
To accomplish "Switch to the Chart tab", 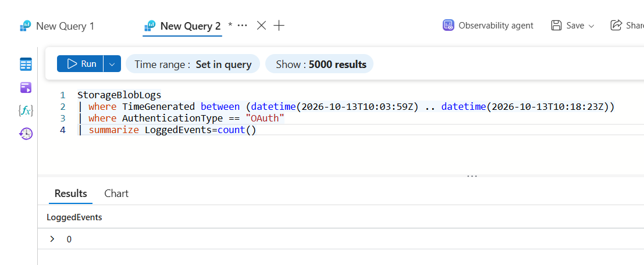I will pyautogui.click(x=116, y=193).
